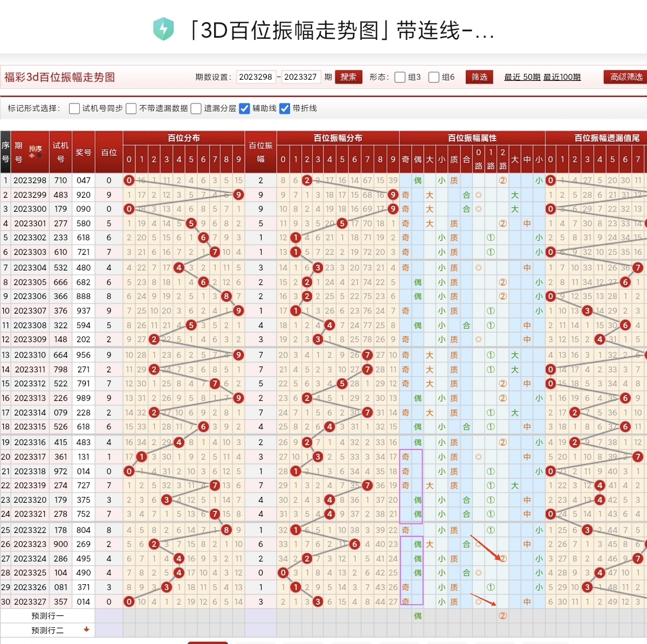Image resolution: width=647 pixels, height=644 pixels.
Task: Click the 搜索 search button
Action: [348, 77]
